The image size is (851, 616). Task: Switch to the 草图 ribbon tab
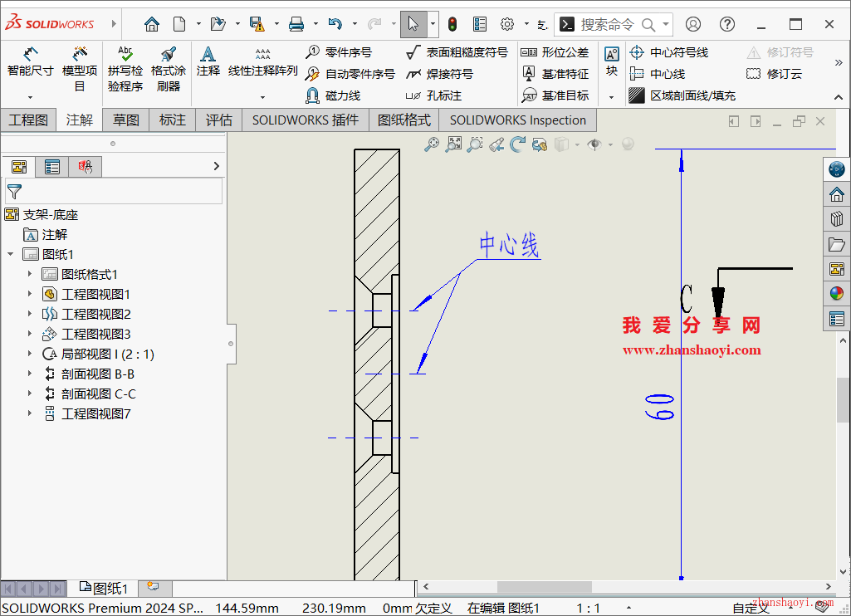click(x=125, y=120)
